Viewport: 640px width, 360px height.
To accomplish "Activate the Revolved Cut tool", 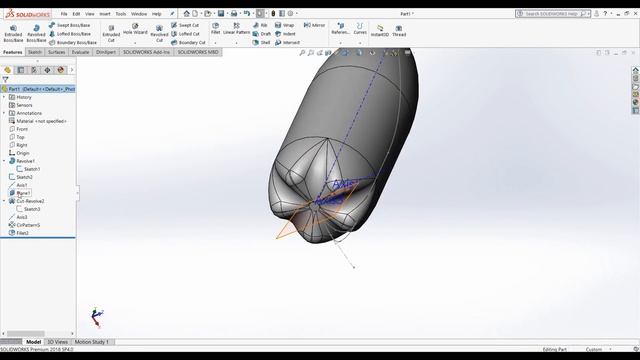I will (x=159, y=33).
